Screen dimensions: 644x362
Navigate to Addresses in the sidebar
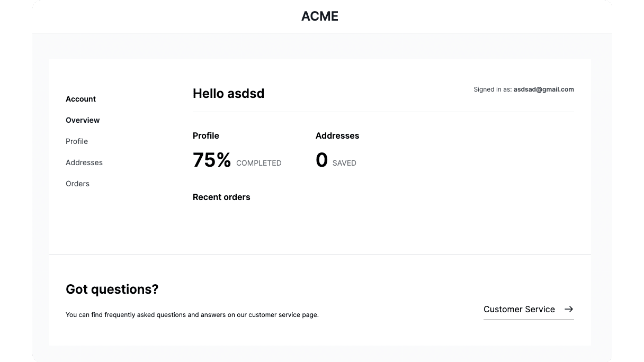[84, 162]
